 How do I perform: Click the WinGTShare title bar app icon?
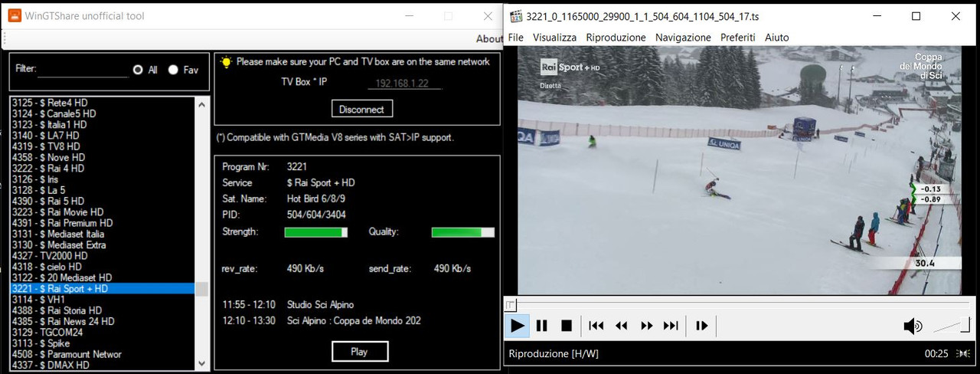click(15, 15)
